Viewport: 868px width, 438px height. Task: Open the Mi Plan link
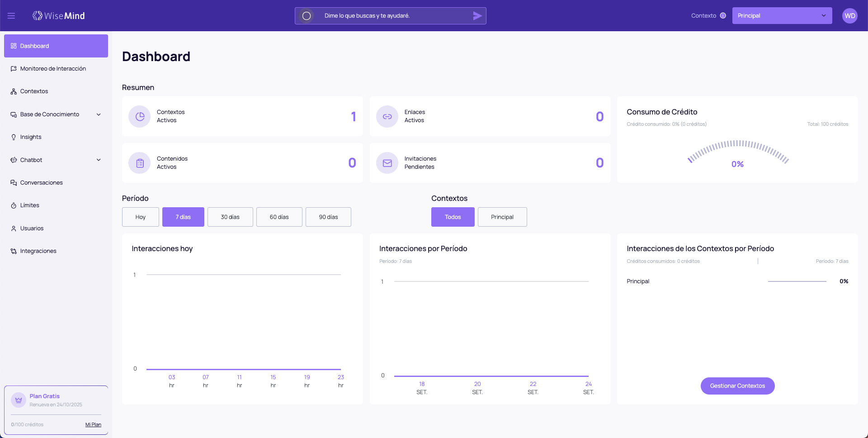93,425
